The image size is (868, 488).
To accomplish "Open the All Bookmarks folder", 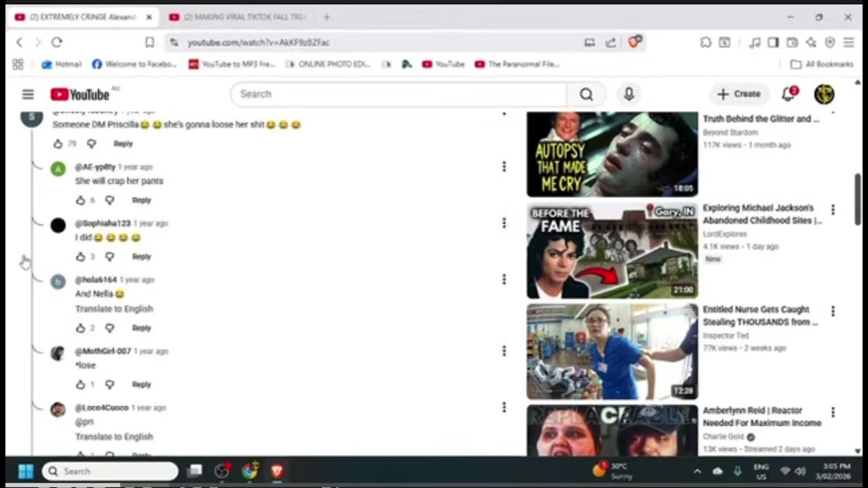I will point(822,64).
